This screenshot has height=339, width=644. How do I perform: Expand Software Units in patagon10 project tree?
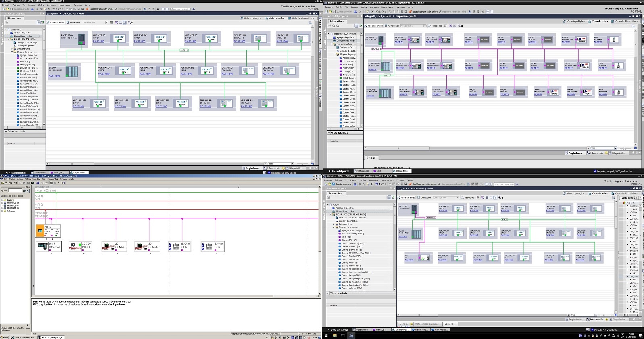click(x=12, y=49)
